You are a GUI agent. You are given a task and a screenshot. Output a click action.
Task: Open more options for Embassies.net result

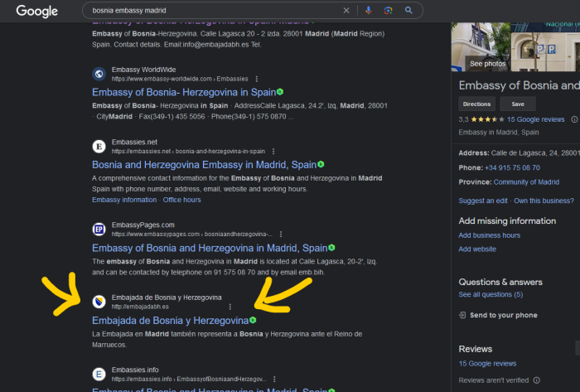tap(273, 152)
